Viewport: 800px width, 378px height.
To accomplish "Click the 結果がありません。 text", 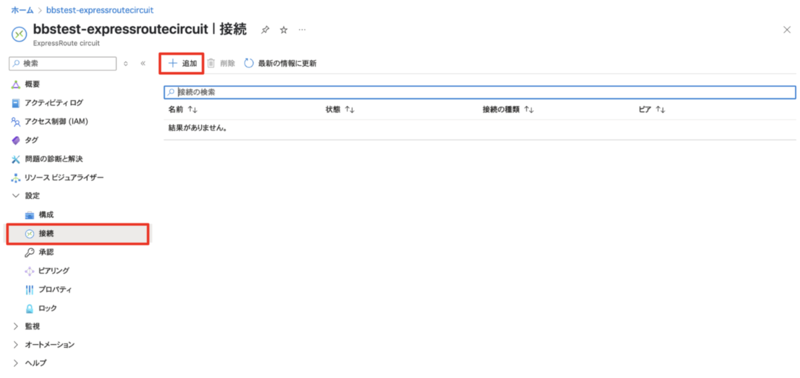I will pos(197,128).
